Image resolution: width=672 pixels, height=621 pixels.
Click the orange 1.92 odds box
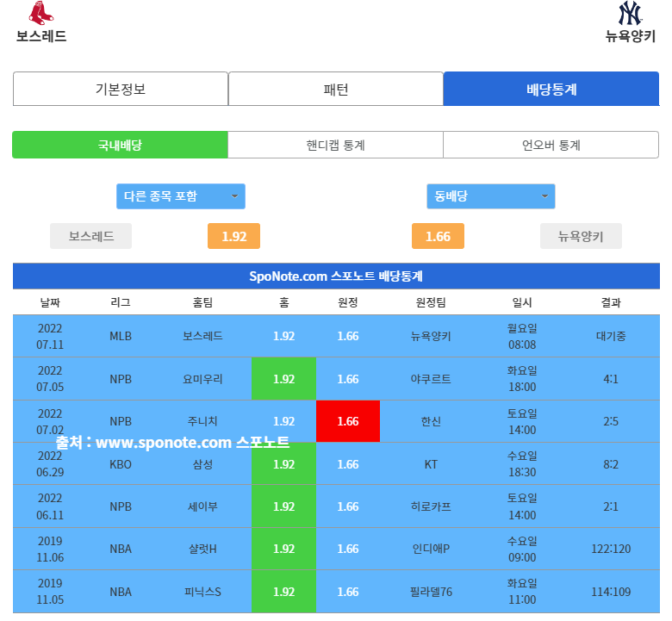tap(233, 236)
